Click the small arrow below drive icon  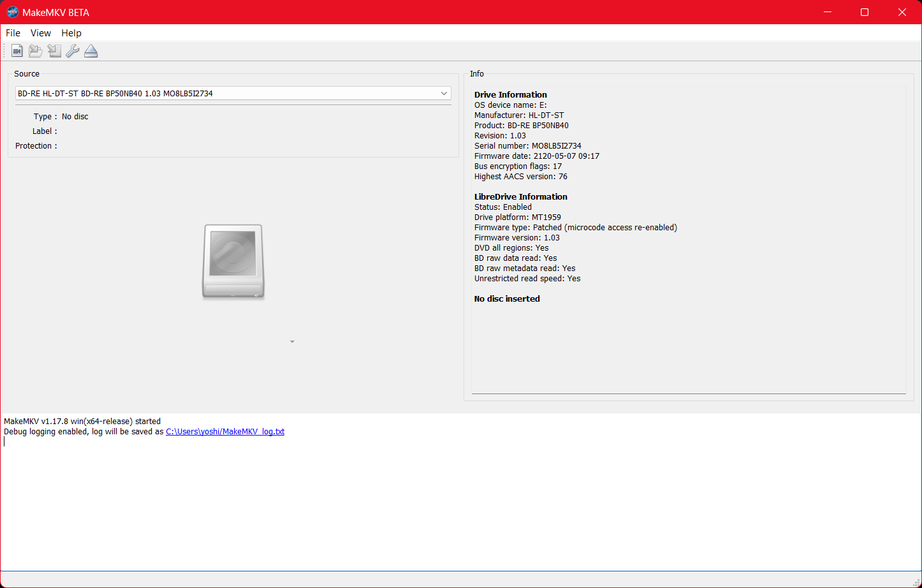292,342
